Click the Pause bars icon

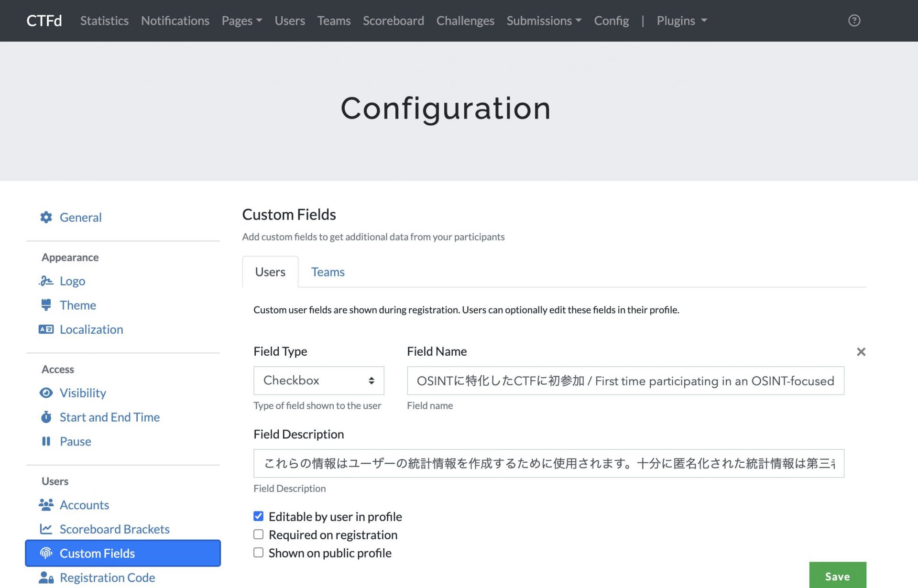point(46,441)
